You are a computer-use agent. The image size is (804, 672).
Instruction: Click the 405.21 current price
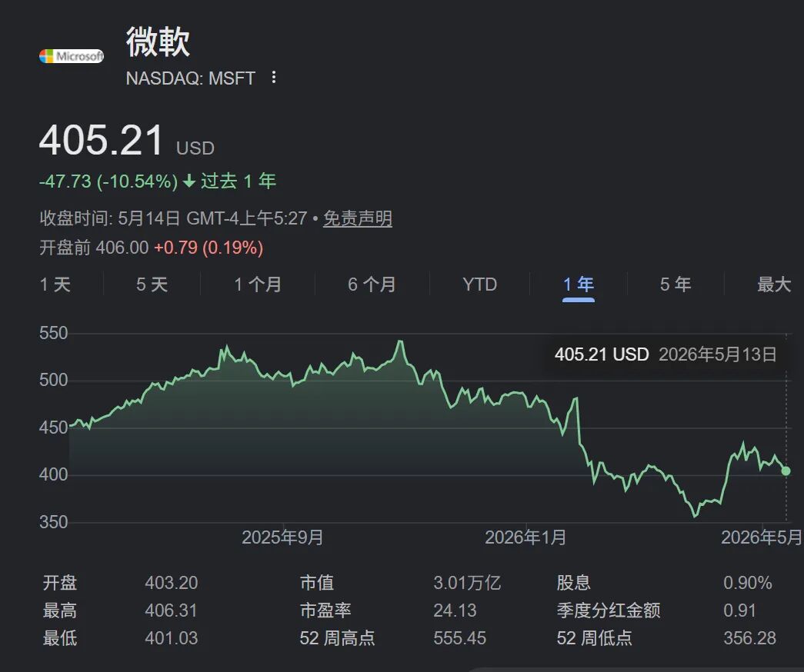coord(101,140)
